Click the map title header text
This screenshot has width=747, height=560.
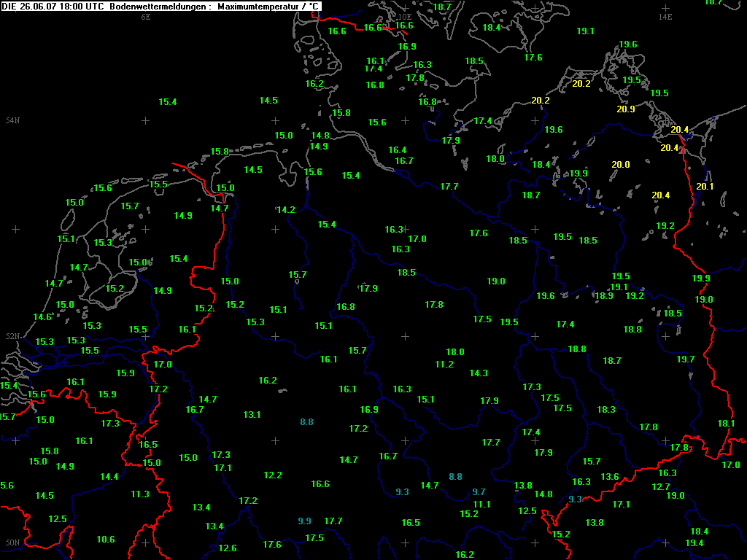coord(160,6)
